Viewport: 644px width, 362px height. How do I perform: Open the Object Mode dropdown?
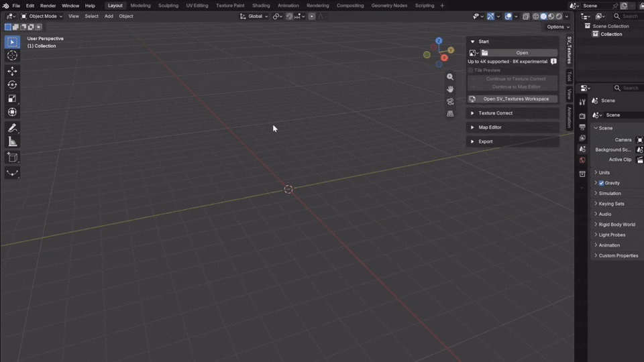point(42,16)
